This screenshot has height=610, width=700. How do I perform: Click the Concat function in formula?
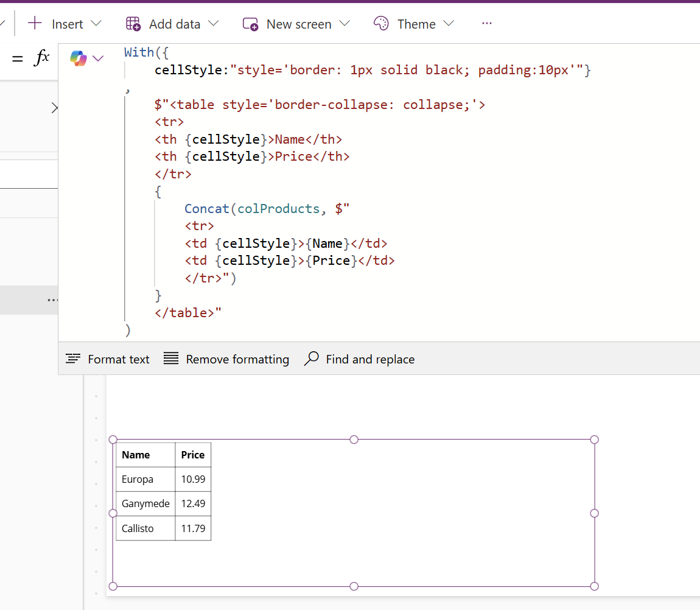(x=207, y=209)
